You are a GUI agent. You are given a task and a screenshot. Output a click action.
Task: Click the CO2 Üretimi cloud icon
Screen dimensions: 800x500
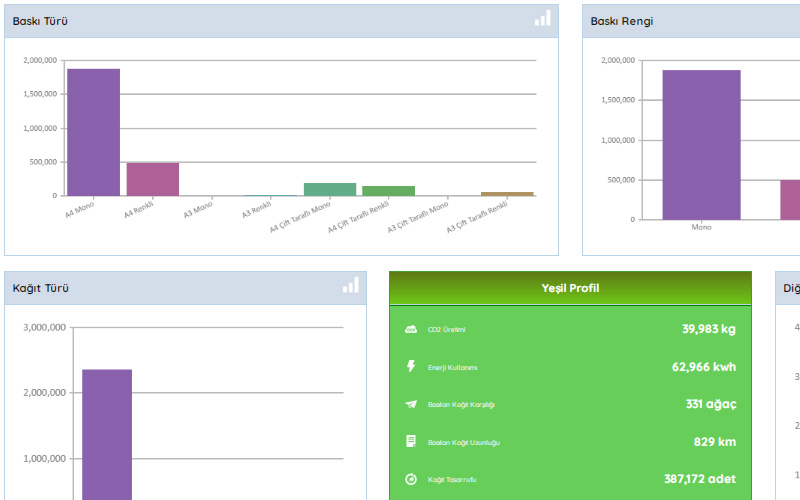point(410,329)
